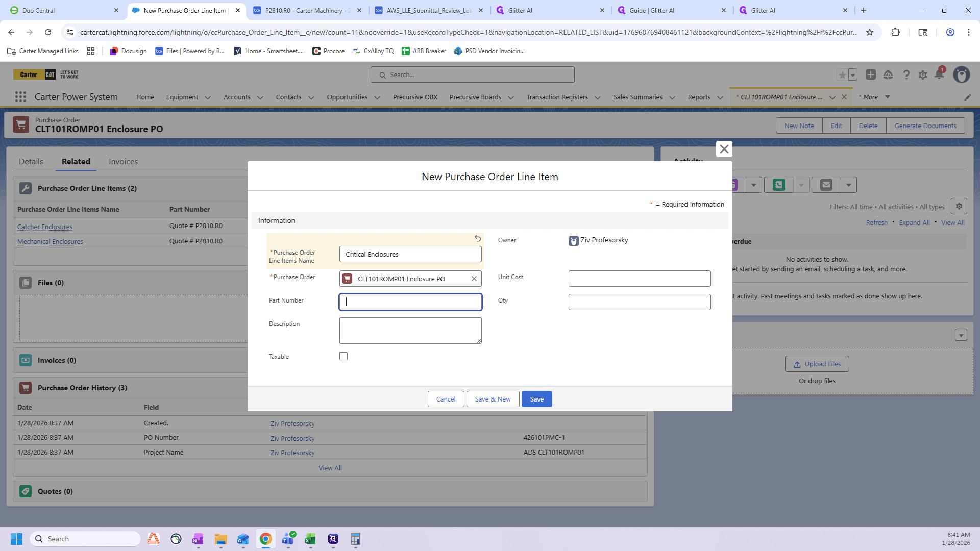Open the Notifications bell icon
Viewport: 980px width, 551px height.
point(939,74)
